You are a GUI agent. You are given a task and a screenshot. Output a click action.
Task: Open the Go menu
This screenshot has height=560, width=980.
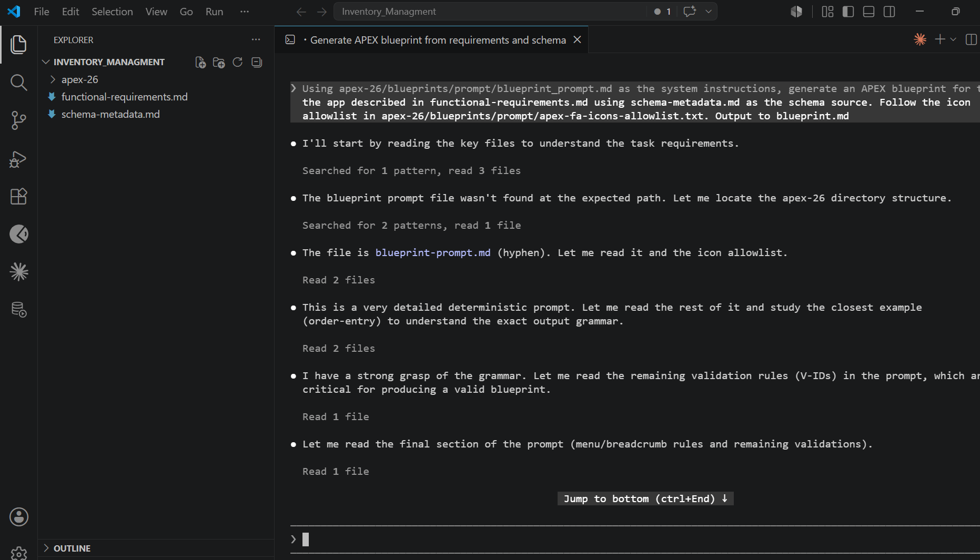pos(186,12)
